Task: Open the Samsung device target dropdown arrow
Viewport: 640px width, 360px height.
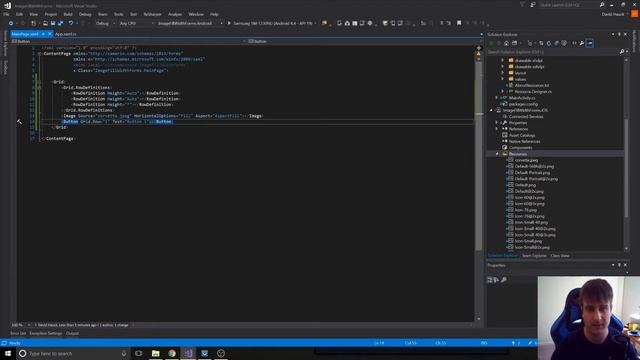Action: tap(316, 23)
